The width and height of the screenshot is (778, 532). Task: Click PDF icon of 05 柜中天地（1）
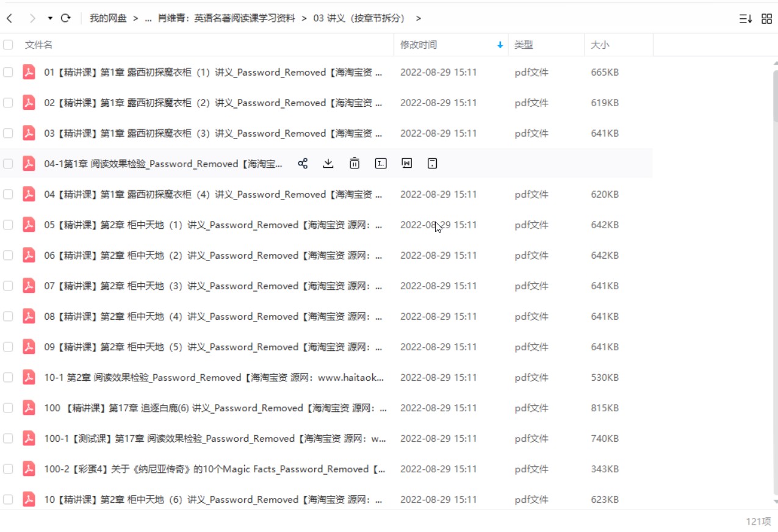tap(29, 225)
